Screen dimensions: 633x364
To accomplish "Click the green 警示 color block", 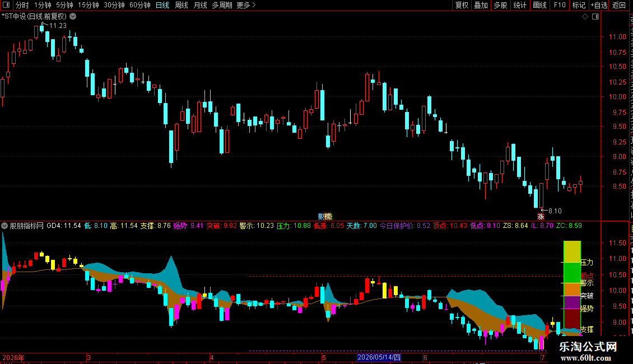I will click(572, 273).
